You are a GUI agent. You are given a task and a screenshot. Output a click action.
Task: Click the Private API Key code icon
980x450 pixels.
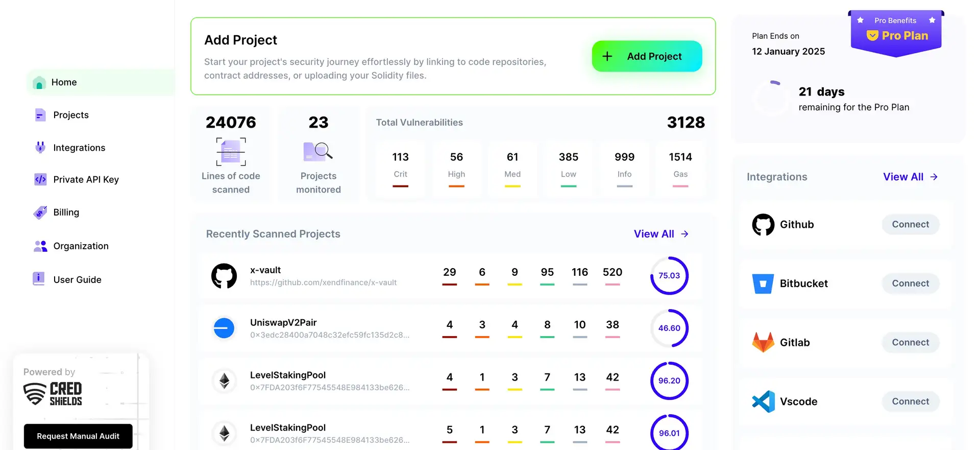tap(40, 179)
